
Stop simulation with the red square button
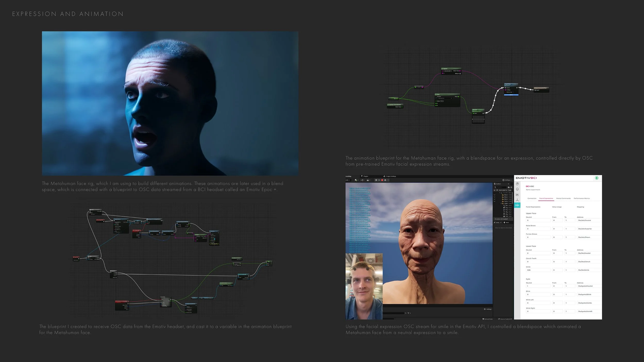coord(382,180)
